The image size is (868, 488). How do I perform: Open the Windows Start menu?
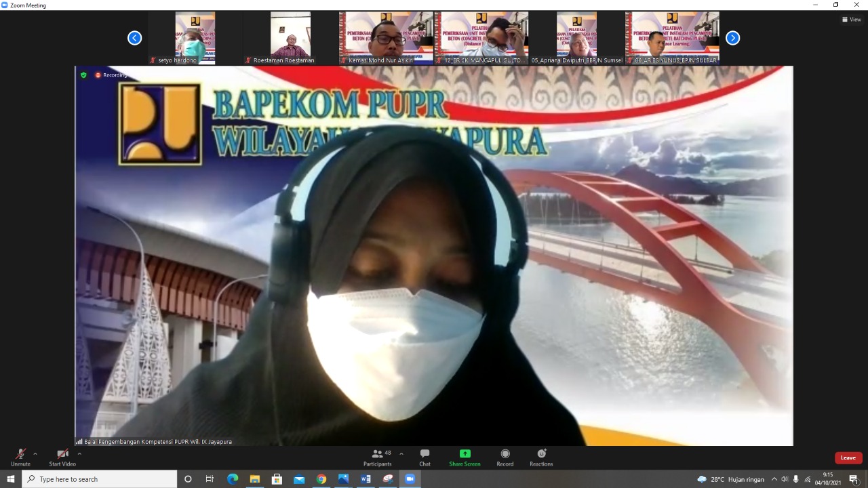[x=11, y=479]
